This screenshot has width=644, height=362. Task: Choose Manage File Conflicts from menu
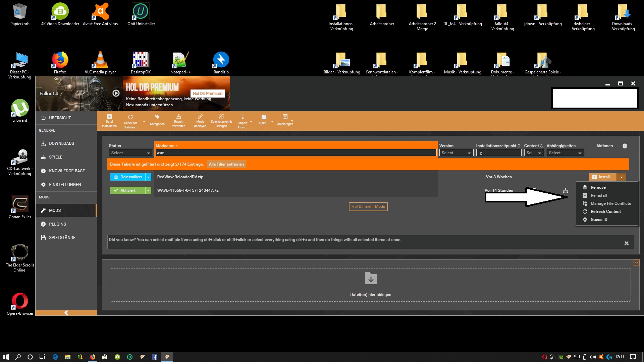pos(610,203)
